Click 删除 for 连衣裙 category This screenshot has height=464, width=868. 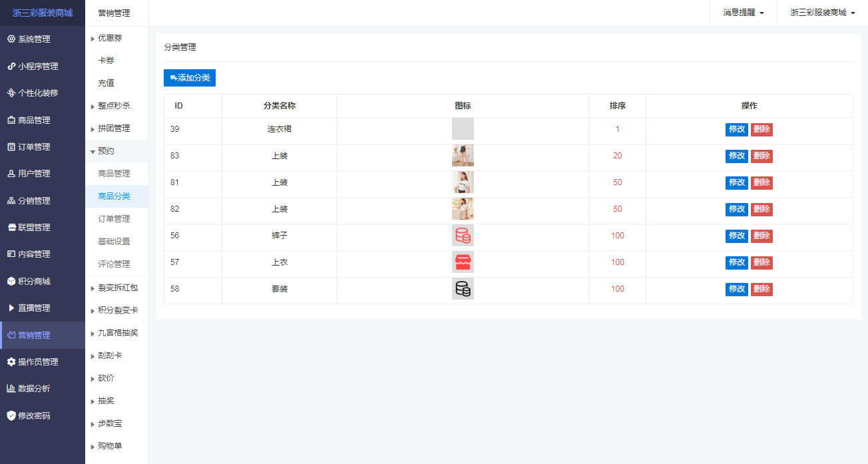(x=761, y=129)
